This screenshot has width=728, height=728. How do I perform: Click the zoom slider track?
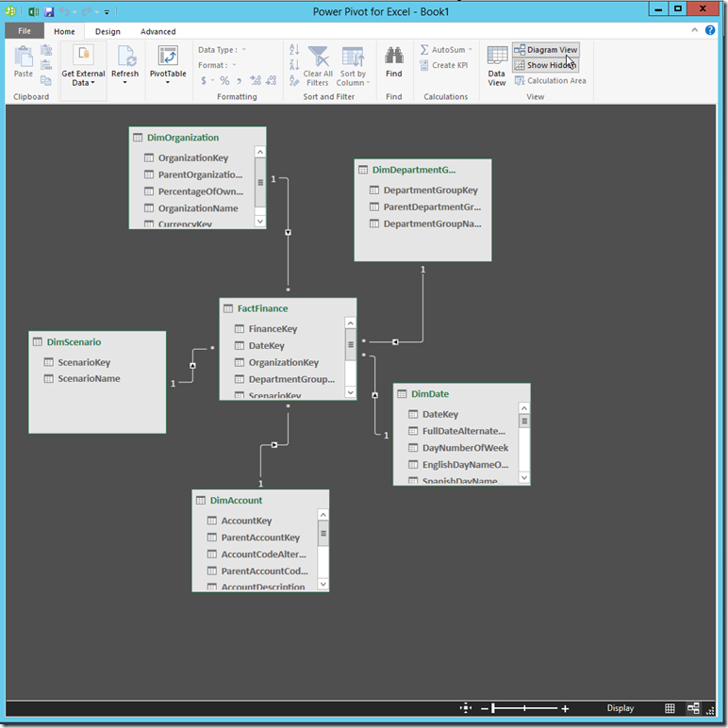(525, 708)
